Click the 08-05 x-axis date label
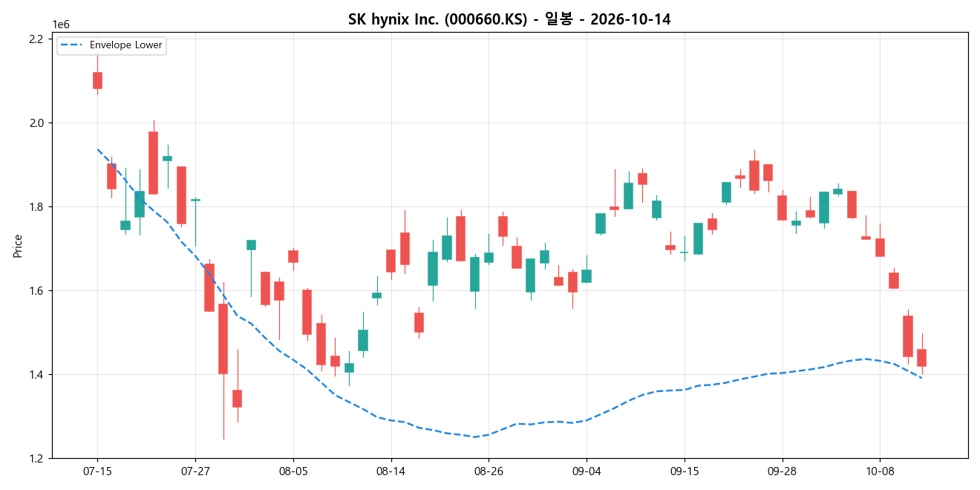 click(293, 471)
